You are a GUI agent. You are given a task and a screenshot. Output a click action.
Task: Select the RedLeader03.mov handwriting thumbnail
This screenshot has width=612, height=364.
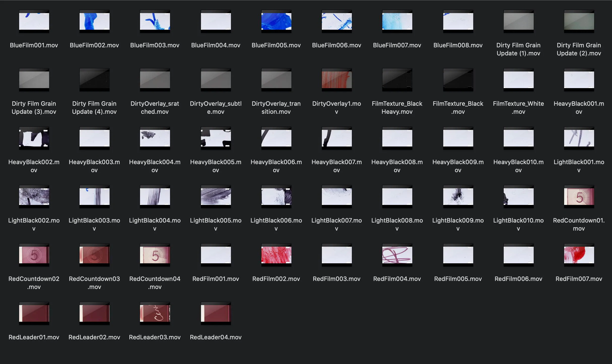(x=155, y=313)
